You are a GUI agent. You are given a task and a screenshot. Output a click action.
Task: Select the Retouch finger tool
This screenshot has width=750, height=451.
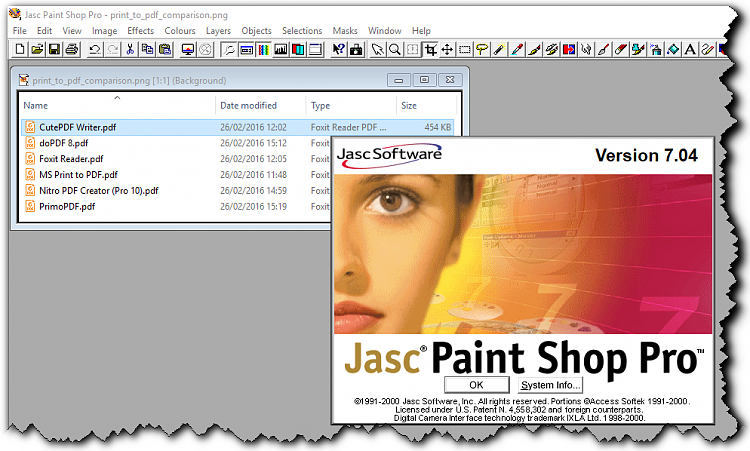tap(586, 49)
